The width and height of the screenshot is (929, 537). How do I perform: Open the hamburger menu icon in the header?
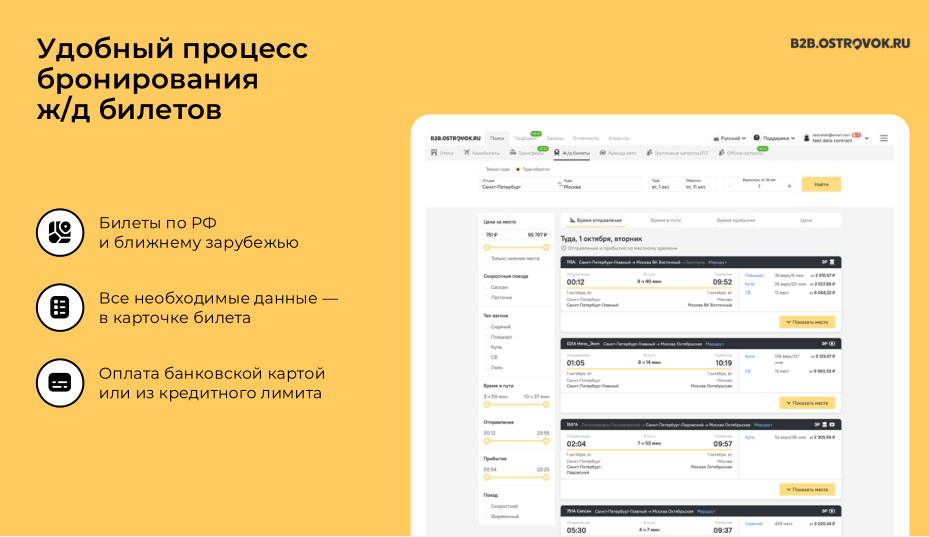tap(883, 138)
